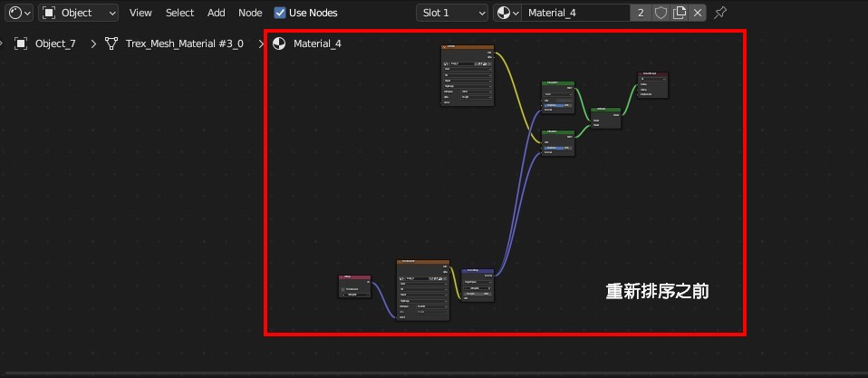Click the material user count 2 button
The width and height of the screenshot is (868, 378).
[x=641, y=13]
